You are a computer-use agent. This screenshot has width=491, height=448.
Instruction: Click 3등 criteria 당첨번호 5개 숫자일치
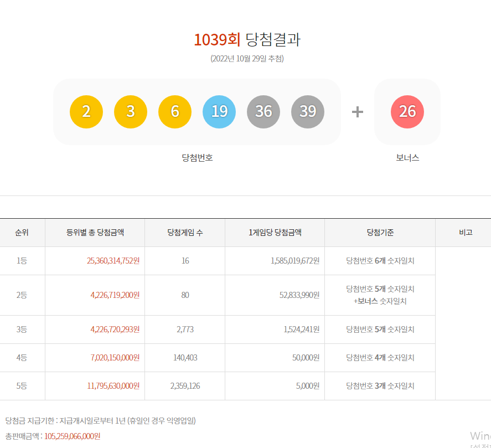[x=380, y=329]
